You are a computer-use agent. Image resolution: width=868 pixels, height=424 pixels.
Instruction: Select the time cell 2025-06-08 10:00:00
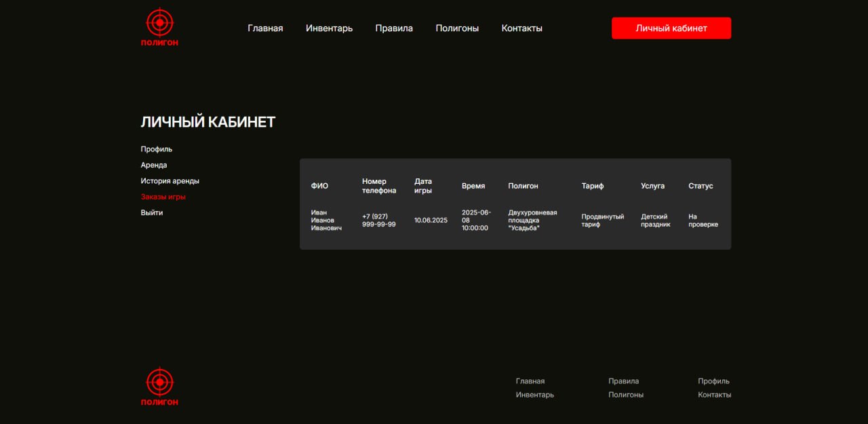tap(476, 220)
